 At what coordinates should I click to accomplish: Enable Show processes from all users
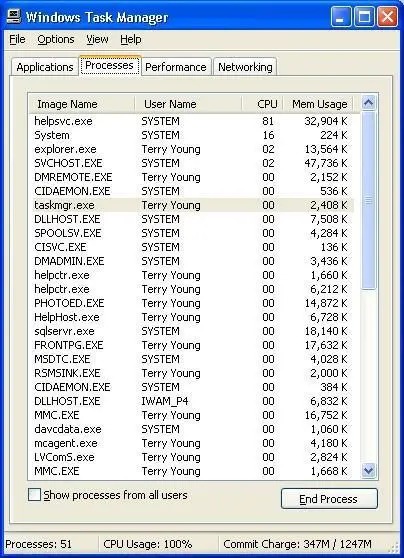pyautogui.click(x=34, y=495)
